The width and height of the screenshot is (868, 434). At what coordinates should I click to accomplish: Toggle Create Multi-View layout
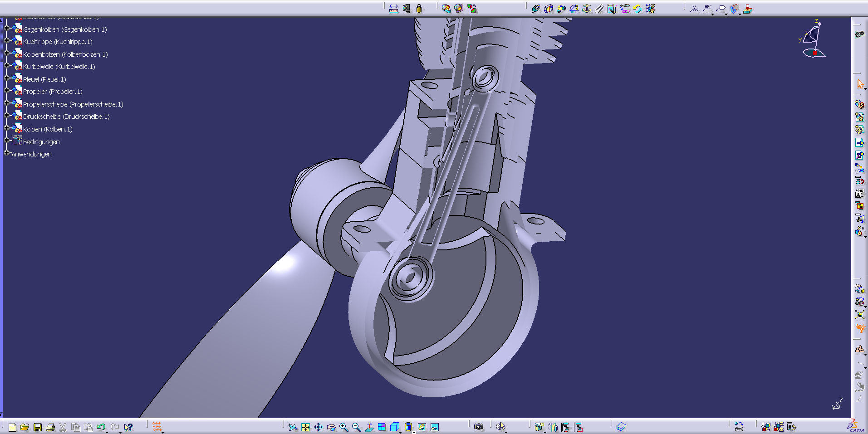pos(382,427)
